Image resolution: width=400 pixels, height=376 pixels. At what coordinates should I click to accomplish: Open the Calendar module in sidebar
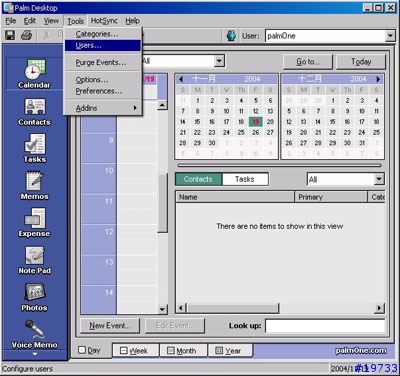coord(34,74)
